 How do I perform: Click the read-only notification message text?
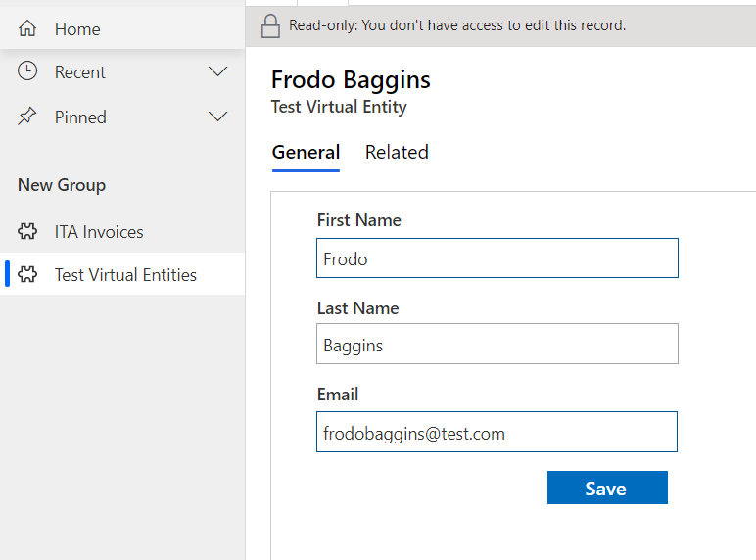click(456, 25)
